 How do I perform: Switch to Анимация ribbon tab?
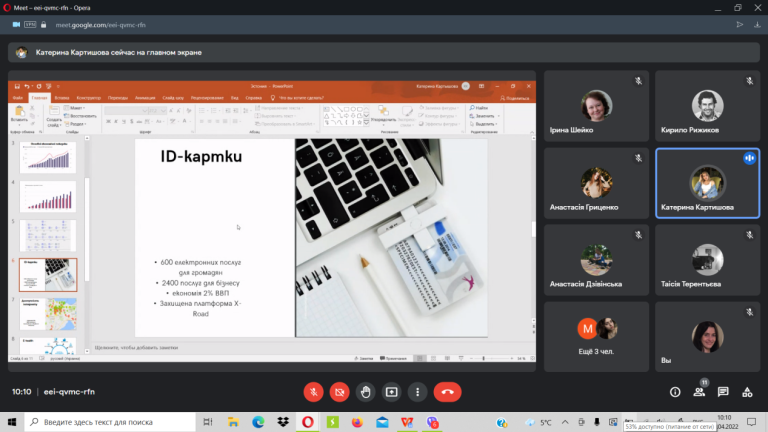point(145,98)
